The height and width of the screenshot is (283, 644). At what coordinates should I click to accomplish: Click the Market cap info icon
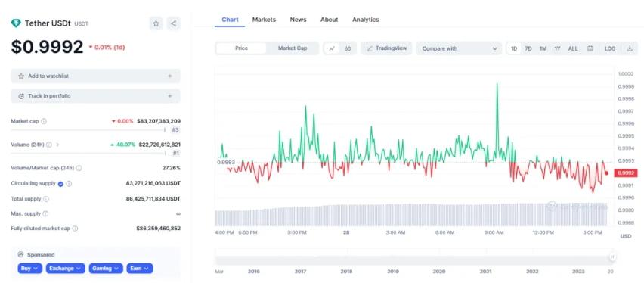click(44, 121)
